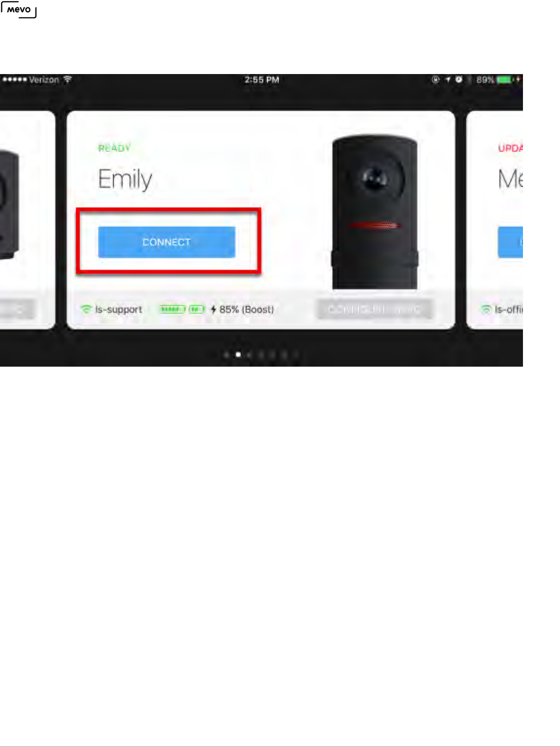Image resolution: width=560 pixels, height=747 pixels.
Task: Open the partially visible left camera card
Action: (27, 220)
